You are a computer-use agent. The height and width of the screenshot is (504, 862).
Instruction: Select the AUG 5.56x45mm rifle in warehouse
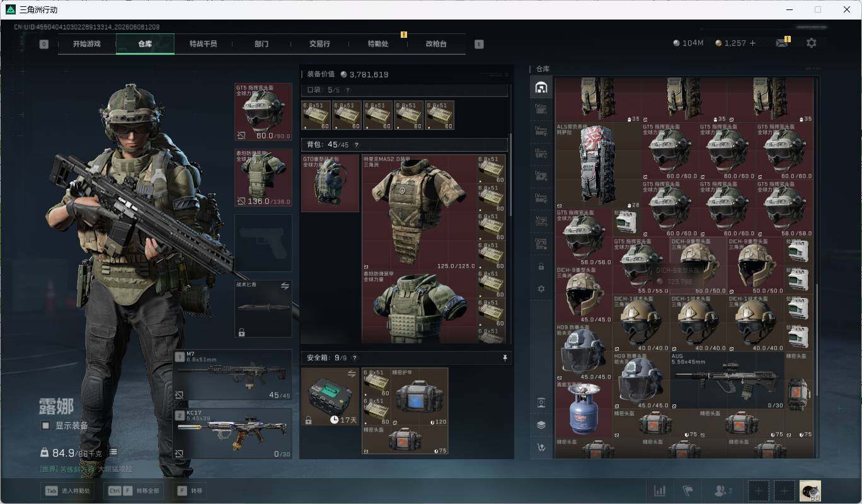(x=727, y=381)
